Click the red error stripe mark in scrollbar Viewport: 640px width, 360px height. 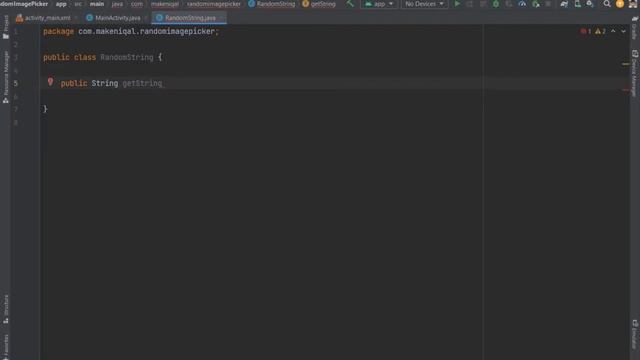tap(625, 90)
